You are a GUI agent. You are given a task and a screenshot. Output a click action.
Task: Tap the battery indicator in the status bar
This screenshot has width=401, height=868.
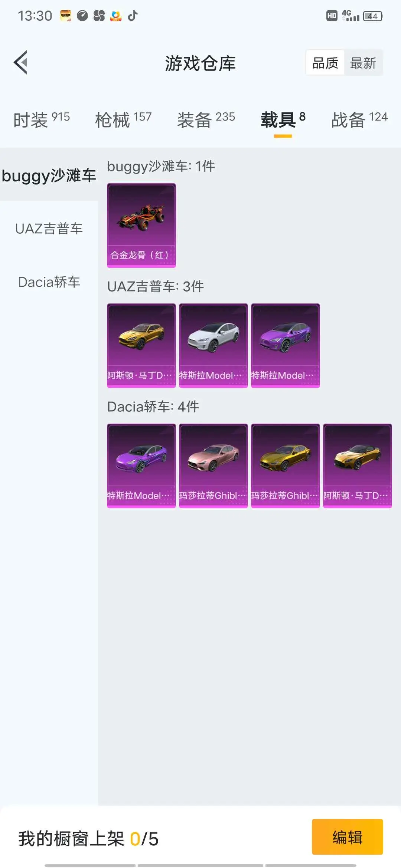click(373, 16)
